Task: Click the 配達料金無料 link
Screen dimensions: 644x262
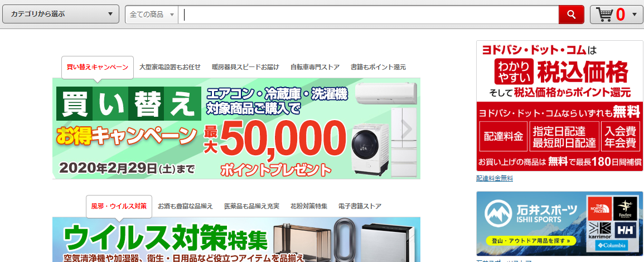Action: pos(495,178)
